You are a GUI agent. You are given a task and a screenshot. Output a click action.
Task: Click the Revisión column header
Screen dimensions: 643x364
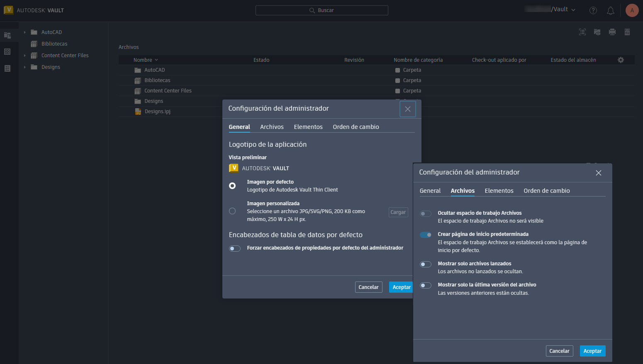354,60
